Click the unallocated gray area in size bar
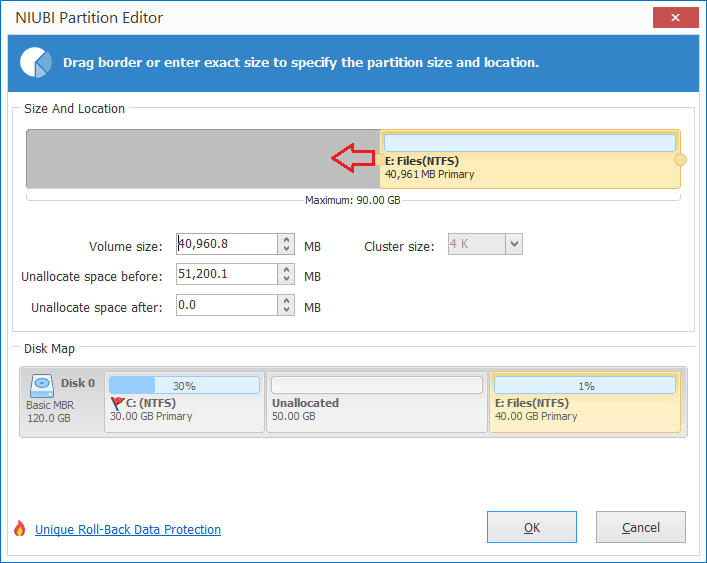This screenshot has height=563, width=707. [203, 159]
